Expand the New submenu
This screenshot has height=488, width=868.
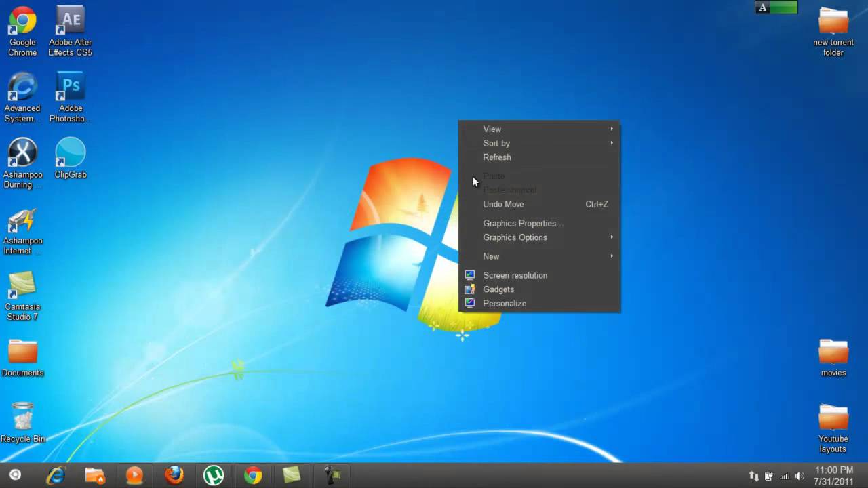(x=539, y=256)
